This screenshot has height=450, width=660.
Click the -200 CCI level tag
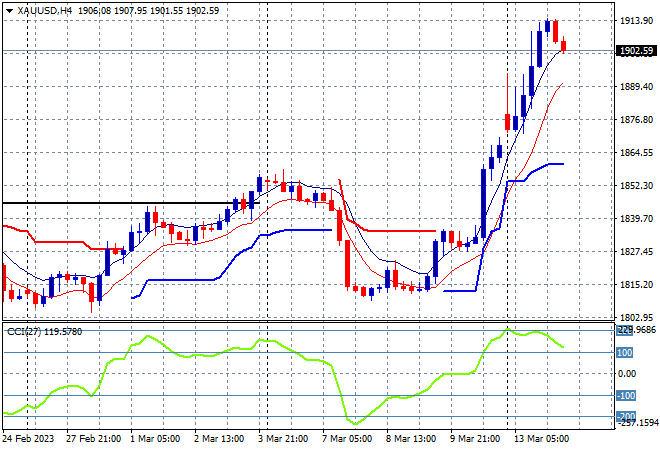625,416
